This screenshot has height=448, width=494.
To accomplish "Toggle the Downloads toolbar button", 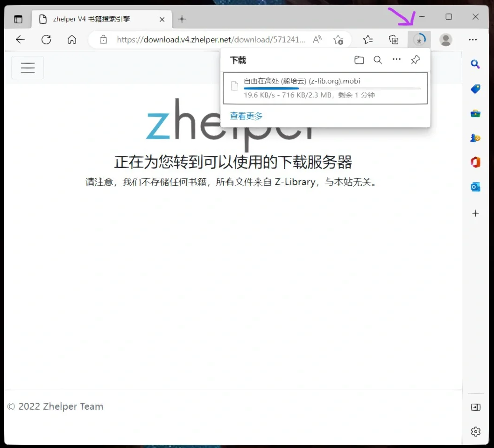I will point(419,40).
